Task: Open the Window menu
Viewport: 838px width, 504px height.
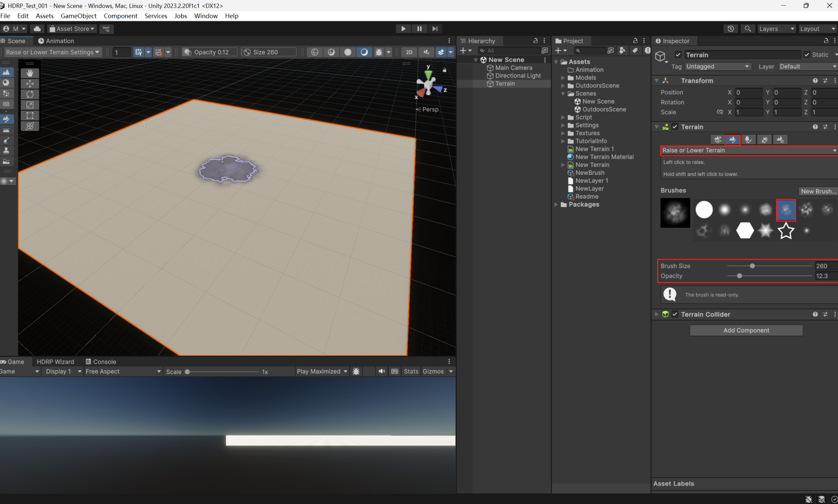Action: [206, 16]
